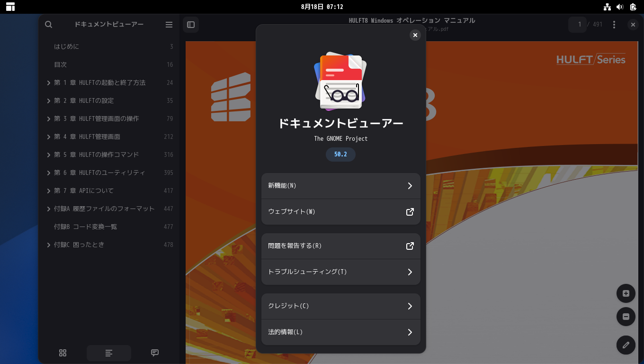
Task: Click the トラブルシューティング(T) chevron arrow
Action: point(410,272)
